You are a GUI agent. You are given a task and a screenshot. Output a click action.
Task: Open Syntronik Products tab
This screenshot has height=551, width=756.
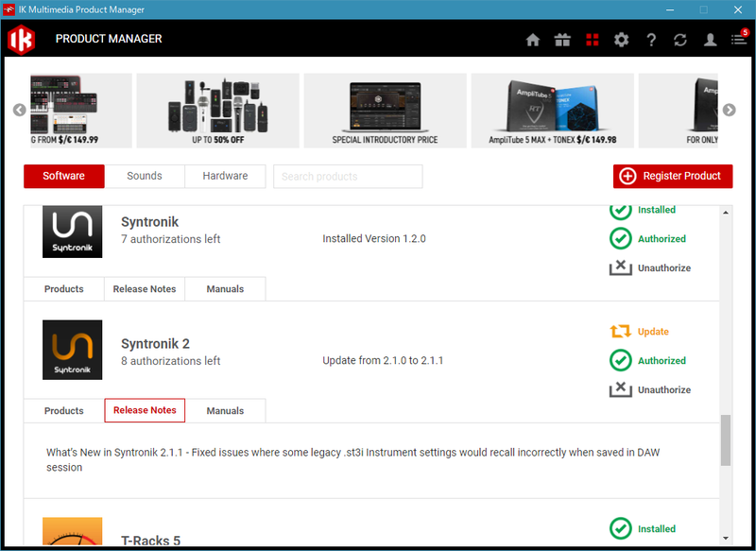click(x=63, y=289)
